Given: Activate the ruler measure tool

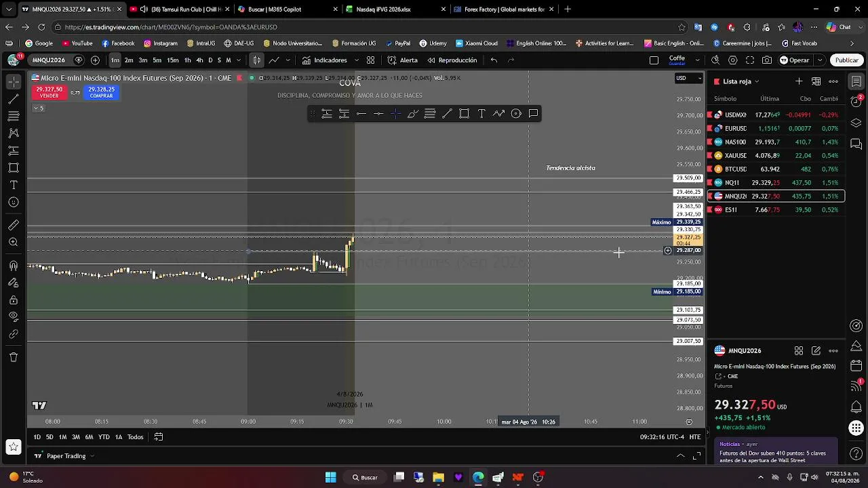Looking at the screenshot, I should point(14,225).
